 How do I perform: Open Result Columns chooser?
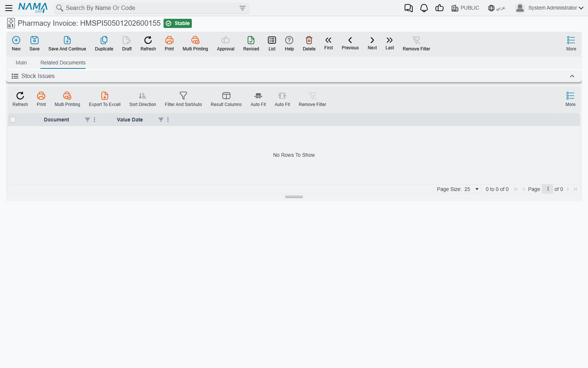point(226,99)
